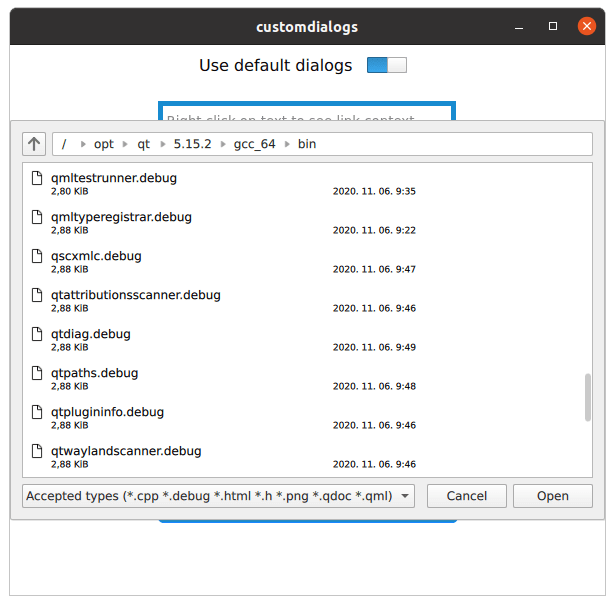615x605 pixels.
Task: Click the qscxmlc.debug file icon
Action: (38, 256)
